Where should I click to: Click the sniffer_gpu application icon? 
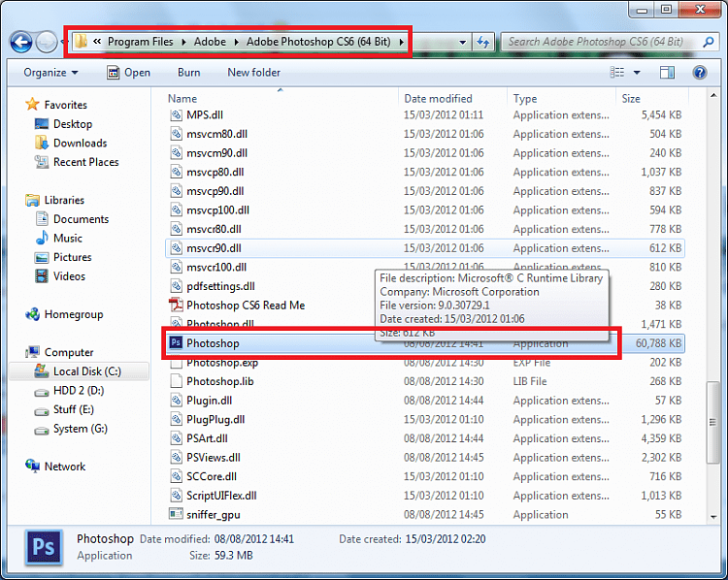[176, 514]
